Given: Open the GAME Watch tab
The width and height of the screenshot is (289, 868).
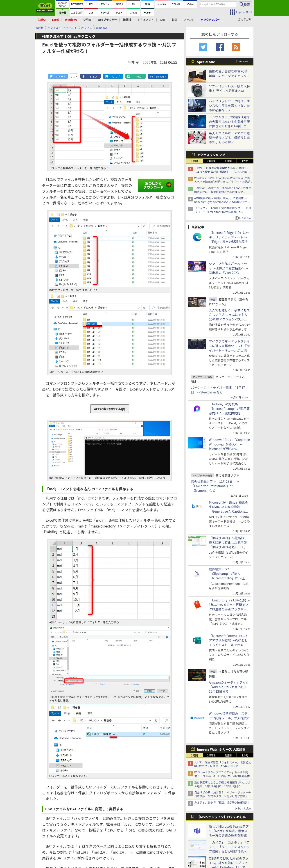Looking at the screenshot, I should 133,12.
